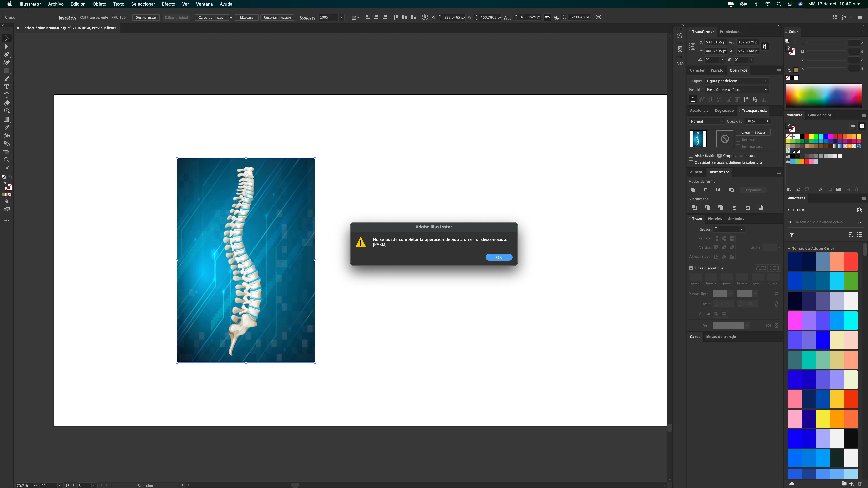Open the Efecto menu
868x488 pixels.
click(168, 4)
